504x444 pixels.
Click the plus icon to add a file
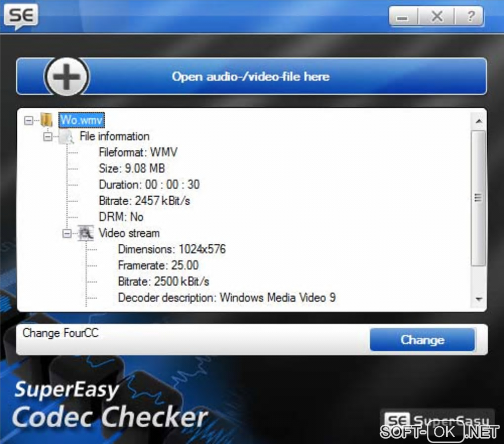67,77
